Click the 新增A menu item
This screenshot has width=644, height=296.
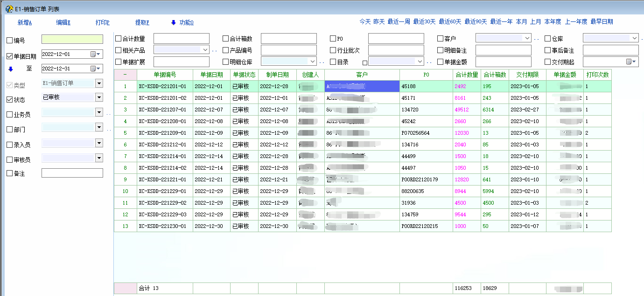pos(24,22)
